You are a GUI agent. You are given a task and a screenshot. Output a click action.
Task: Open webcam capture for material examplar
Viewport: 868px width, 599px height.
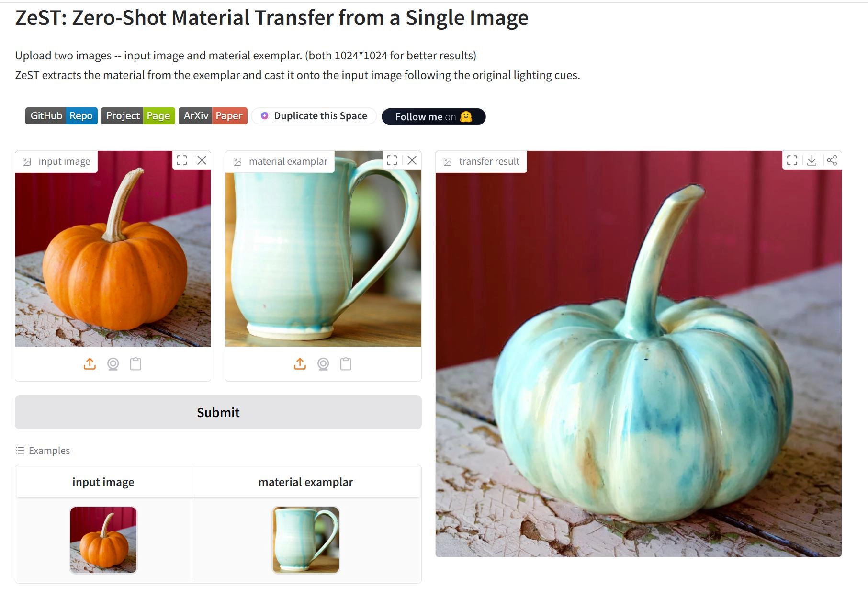pos(323,364)
